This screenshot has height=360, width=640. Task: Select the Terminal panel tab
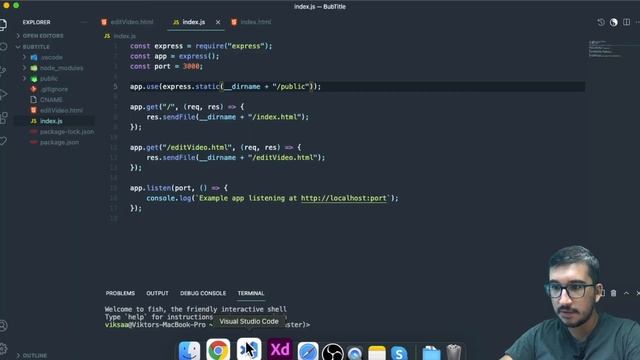(x=251, y=293)
